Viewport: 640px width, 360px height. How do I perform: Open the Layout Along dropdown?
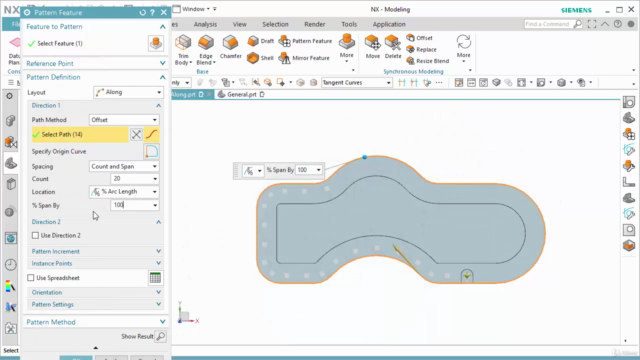coord(128,92)
